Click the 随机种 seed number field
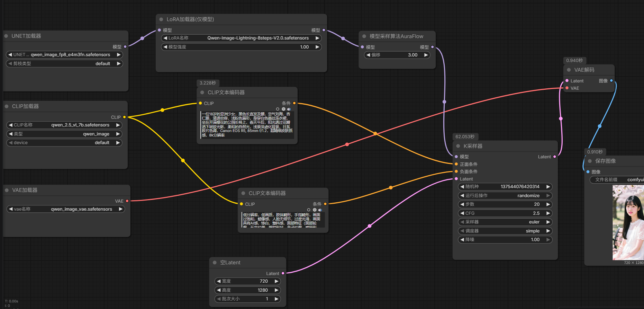Screen dimensions: 644x309 pyautogui.click(x=505, y=187)
